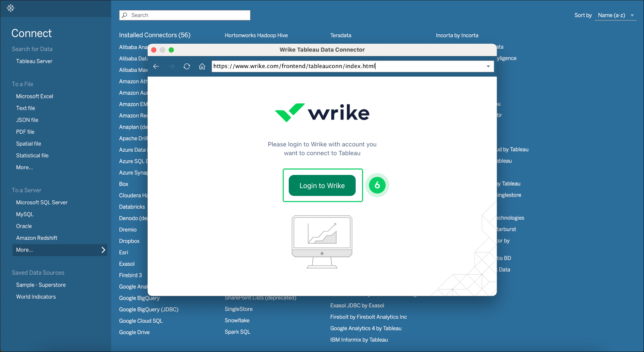644x352 pixels.
Task: Select Tableau Server under Search for Data
Action: [34, 61]
